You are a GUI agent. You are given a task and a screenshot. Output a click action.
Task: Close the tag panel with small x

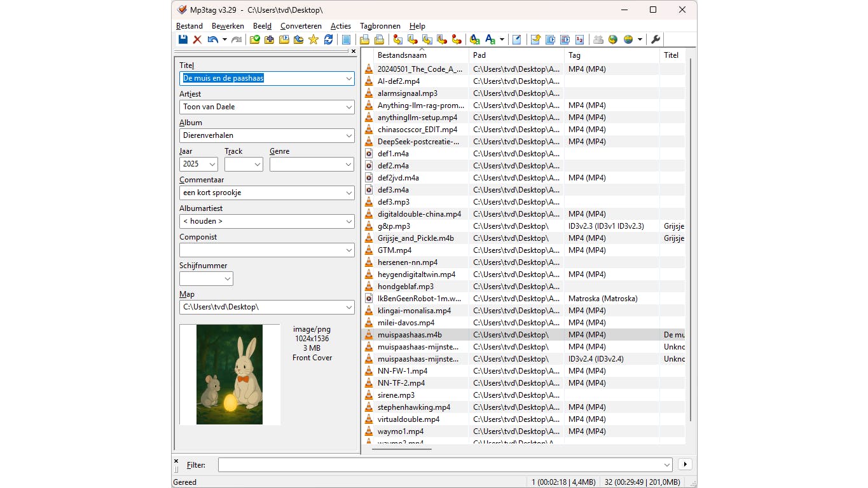354,51
